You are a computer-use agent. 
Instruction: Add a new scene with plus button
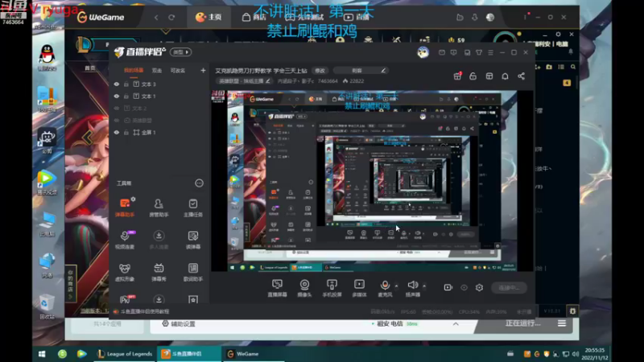203,71
